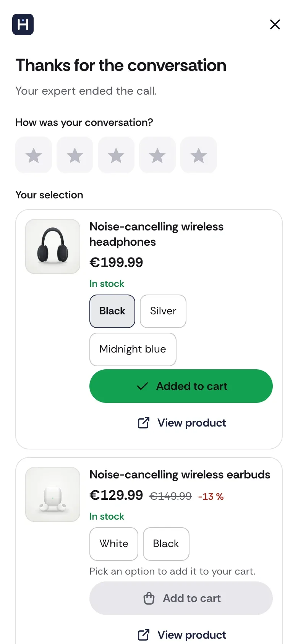Open the earbuds product thumbnail
Image resolution: width=298 pixels, height=644 pixels.
pyautogui.click(x=53, y=494)
